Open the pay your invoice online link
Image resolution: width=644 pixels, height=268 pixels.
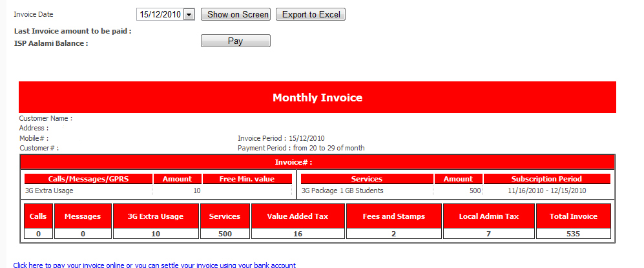[x=154, y=265]
